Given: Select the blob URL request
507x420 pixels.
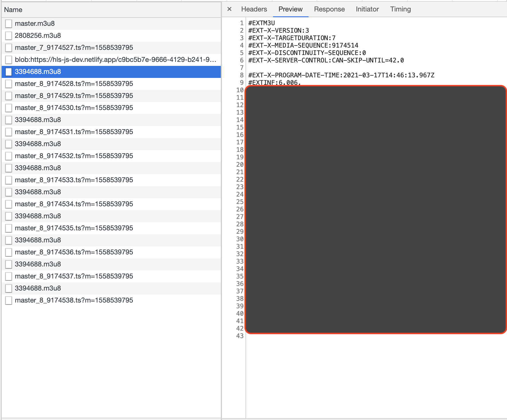Looking at the screenshot, I should coord(86,59).
